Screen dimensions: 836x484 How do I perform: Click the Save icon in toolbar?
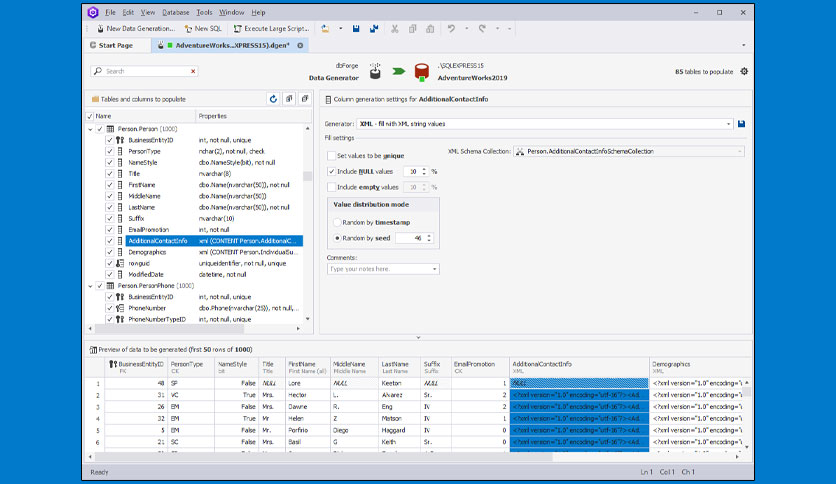(356, 29)
